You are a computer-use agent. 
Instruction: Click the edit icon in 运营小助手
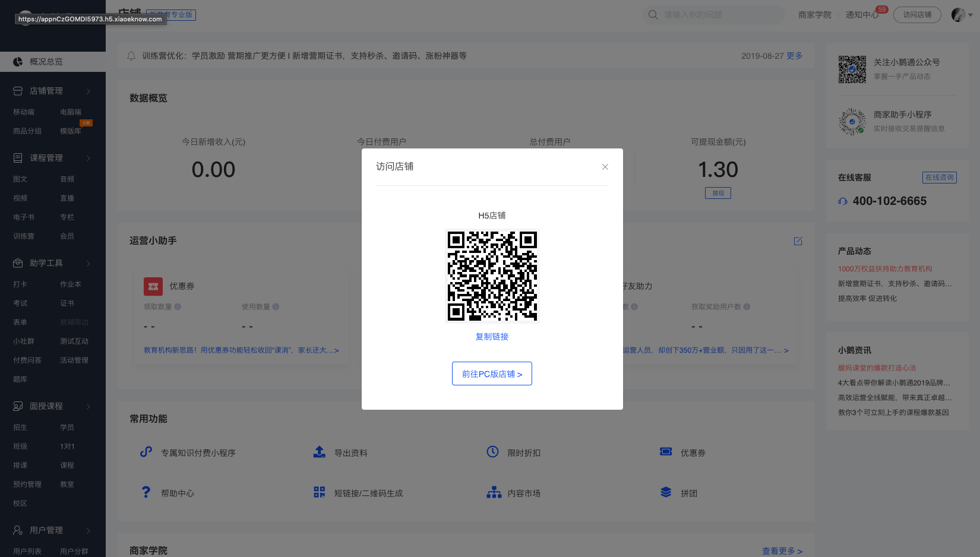coord(798,241)
